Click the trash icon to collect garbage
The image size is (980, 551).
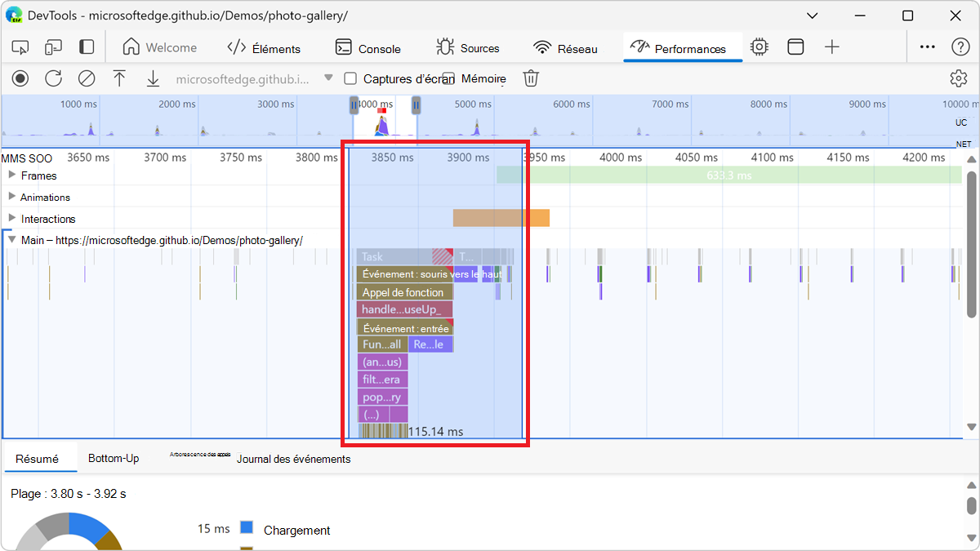531,78
